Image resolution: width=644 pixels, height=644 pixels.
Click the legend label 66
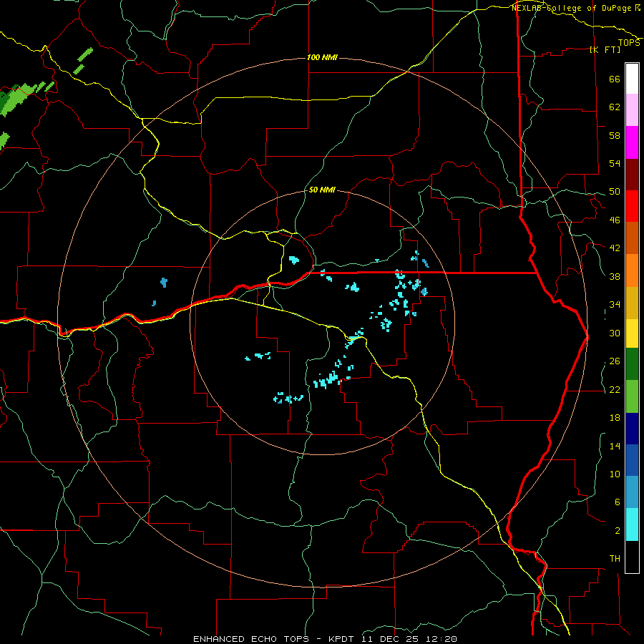pos(615,79)
